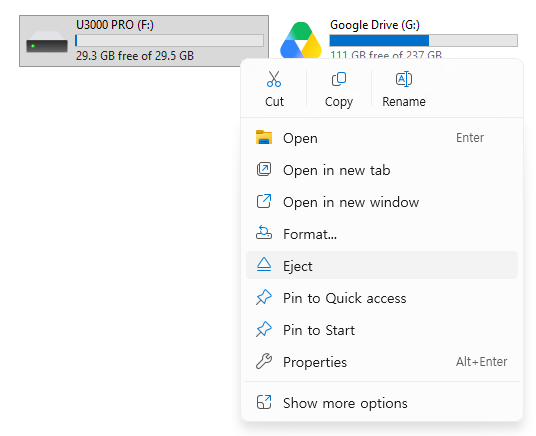This screenshot has width=536, height=436.
Task: Click U3000 PRO (F:) drive name
Action: click(x=115, y=25)
